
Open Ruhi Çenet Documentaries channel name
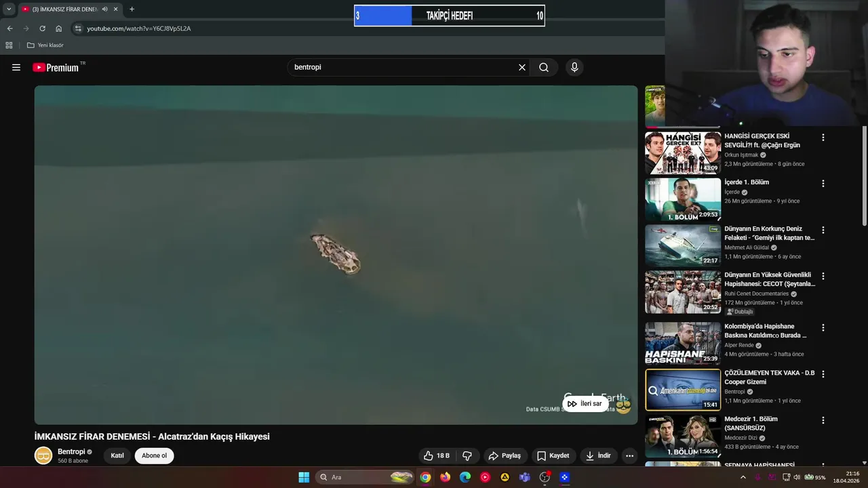pyautogui.click(x=757, y=293)
